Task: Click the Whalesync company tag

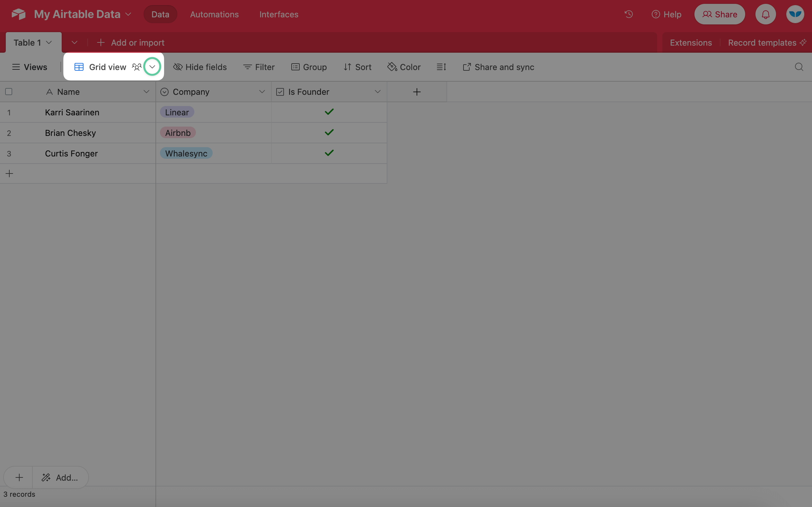Action: tap(186, 153)
